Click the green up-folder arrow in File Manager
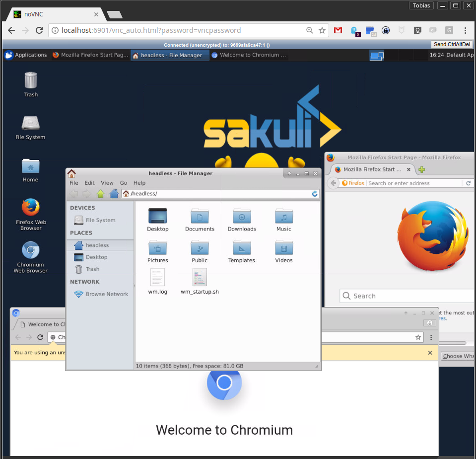 click(100, 194)
